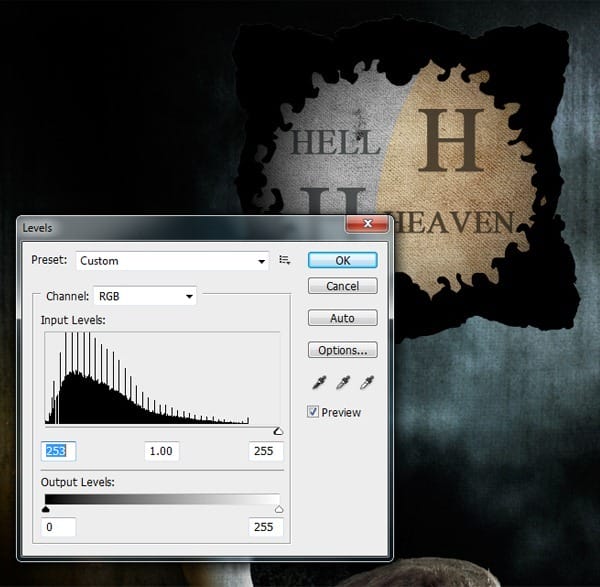The height and width of the screenshot is (587, 600).
Task: Click the Input Levels: label
Action: 73,320
